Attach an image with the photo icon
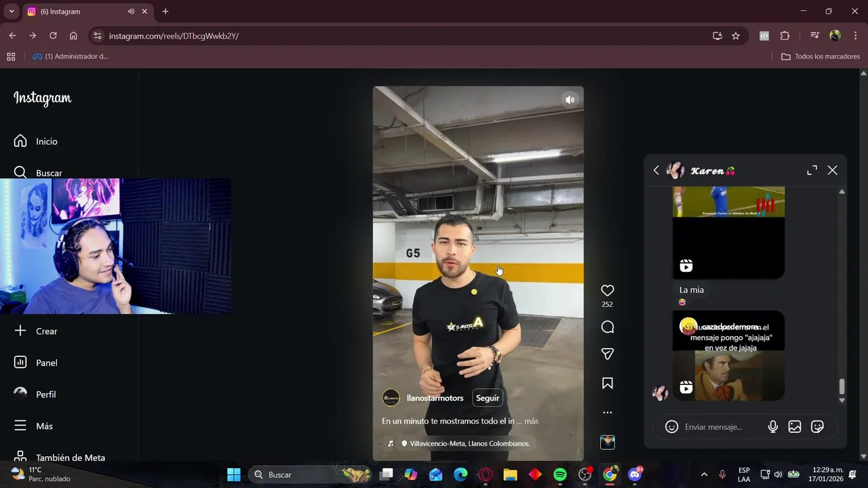The image size is (868, 488). pos(795,427)
